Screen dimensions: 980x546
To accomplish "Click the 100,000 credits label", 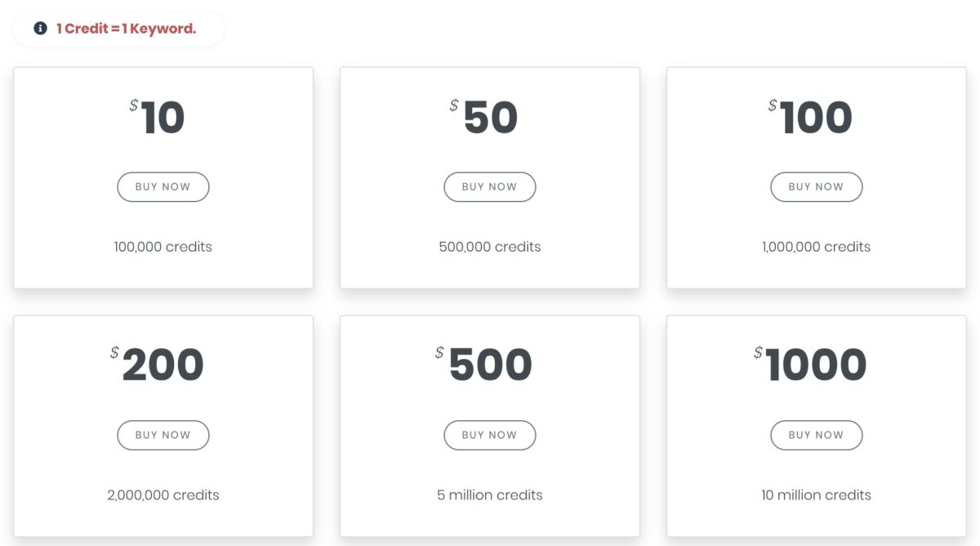I will pyautogui.click(x=163, y=247).
